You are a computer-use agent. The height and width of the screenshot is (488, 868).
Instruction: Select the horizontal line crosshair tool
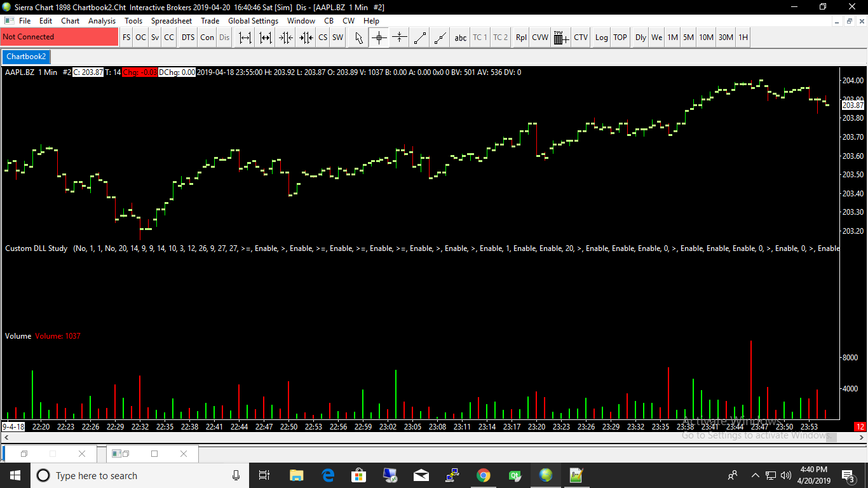pos(399,37)
